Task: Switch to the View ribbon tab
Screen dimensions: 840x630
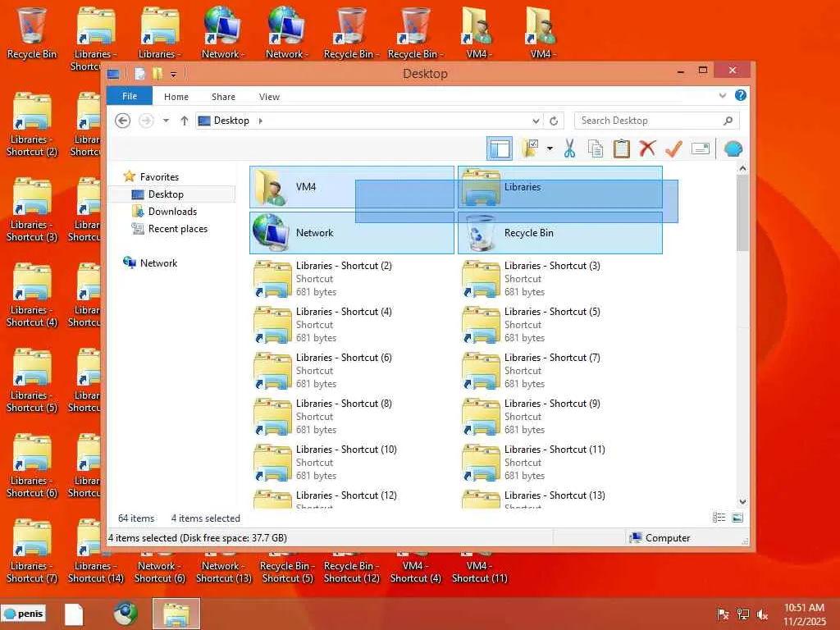Action: pyautogui.click(x=269, y=97)
